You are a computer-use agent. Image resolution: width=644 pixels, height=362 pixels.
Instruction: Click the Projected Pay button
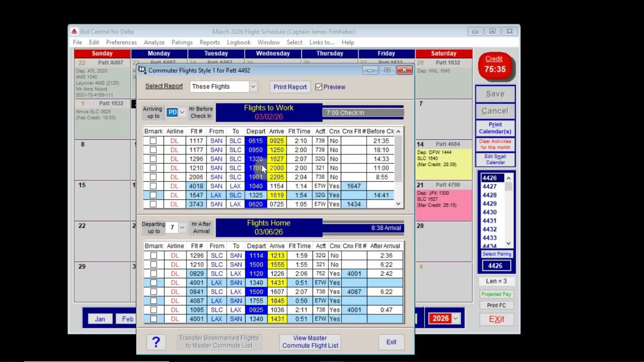pyautogui.click(x=496, y=294)
